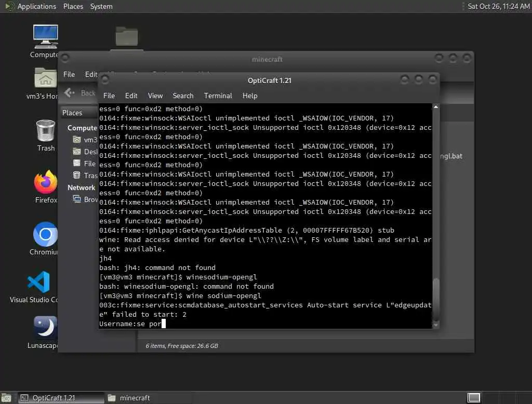Screen dimensions: 532x404
Task: Select the folder icon on desktop
Action: click(x=127, y=36)
